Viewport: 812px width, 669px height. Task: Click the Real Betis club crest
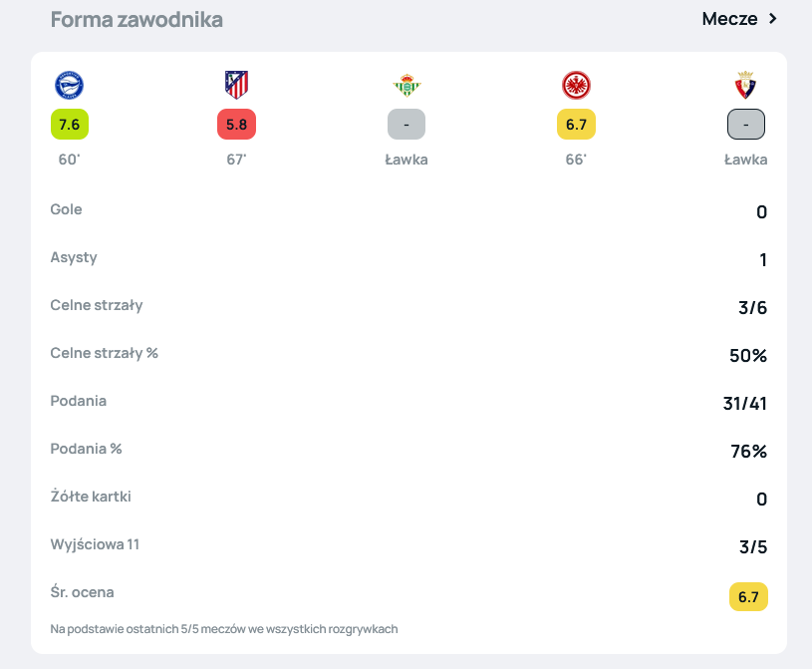[406, 86]
